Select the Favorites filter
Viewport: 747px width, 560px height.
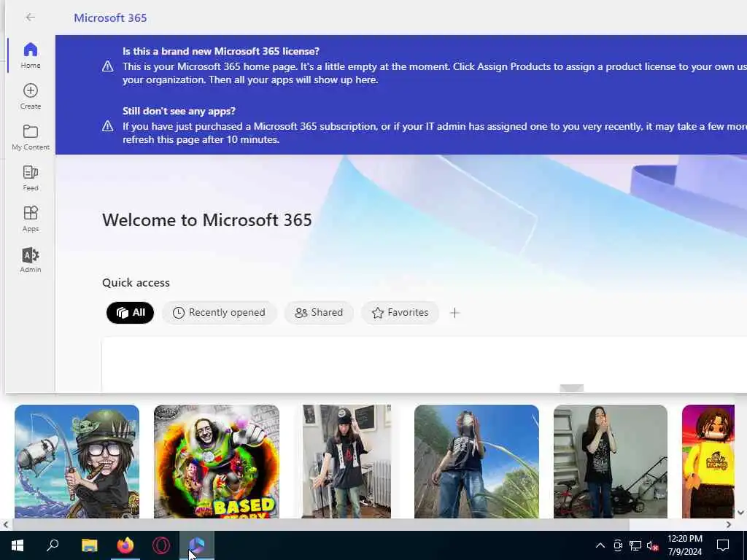pos(400,312)
